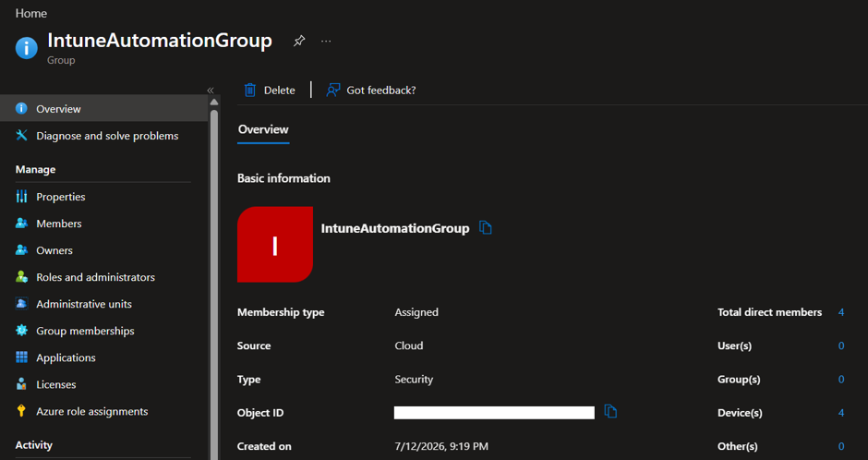Click the Total direct members label
Screen dimensions: 868x460
pos(769,312)
